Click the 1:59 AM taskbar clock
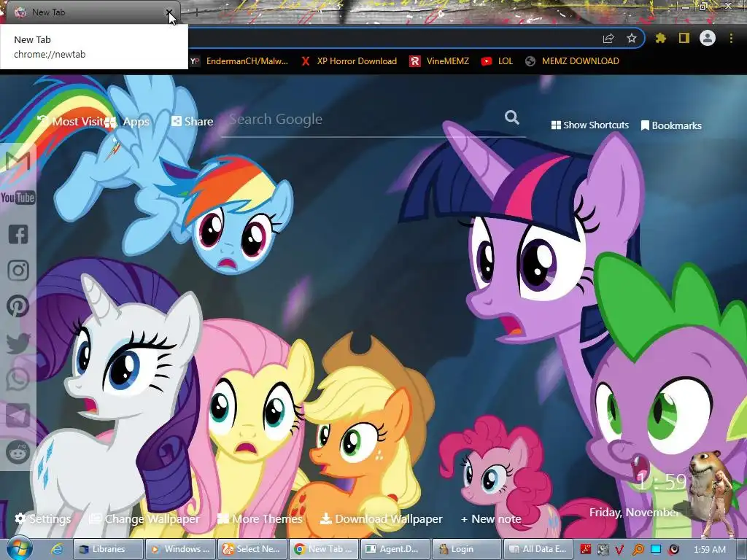This screenshot has width=747, height=560. [709, 550]
